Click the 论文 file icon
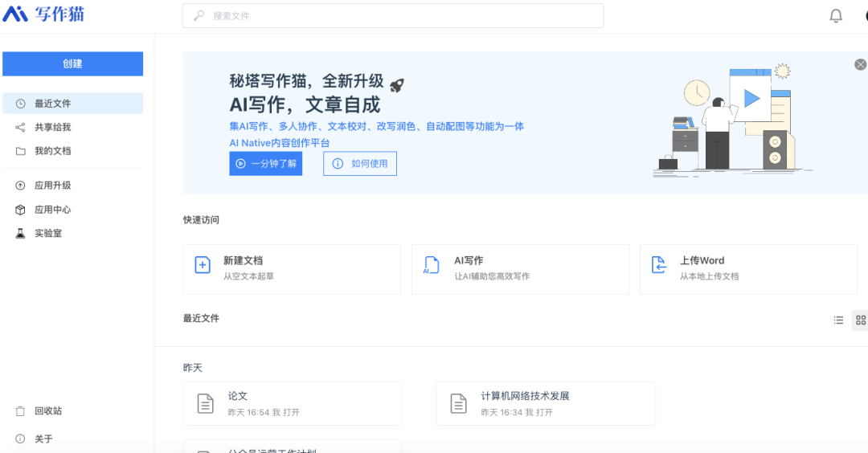Image resolution: width=868 pixels, height=453 pixels. tap(206, 404)
